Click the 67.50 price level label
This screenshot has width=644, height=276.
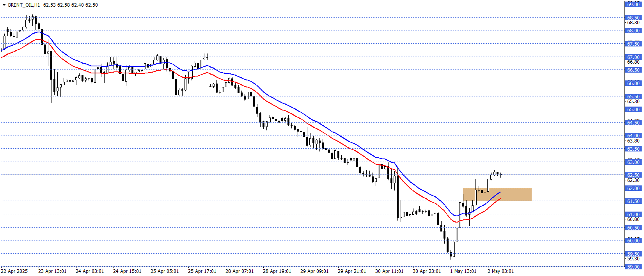[633, 44]
